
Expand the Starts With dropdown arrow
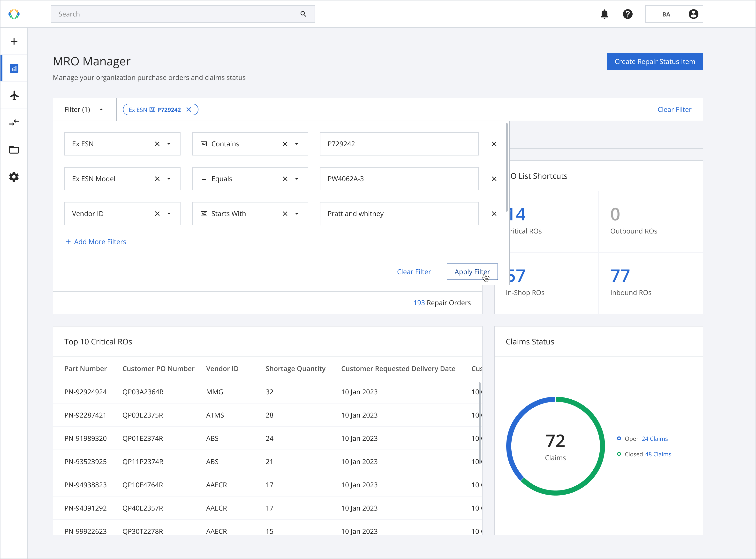pyautogui.click(x=297, y=214)
